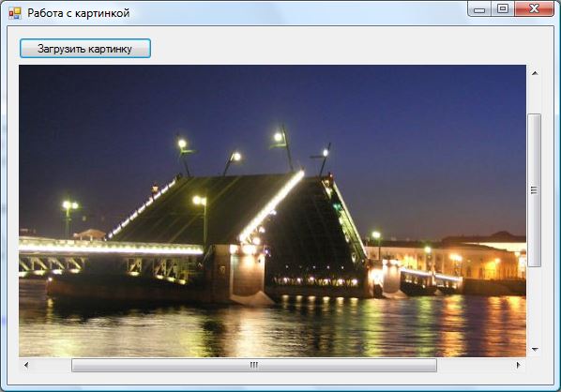561x392 pixels.
Task: Open the window system menu via title bar icon
Action: (x=15, y=13)
